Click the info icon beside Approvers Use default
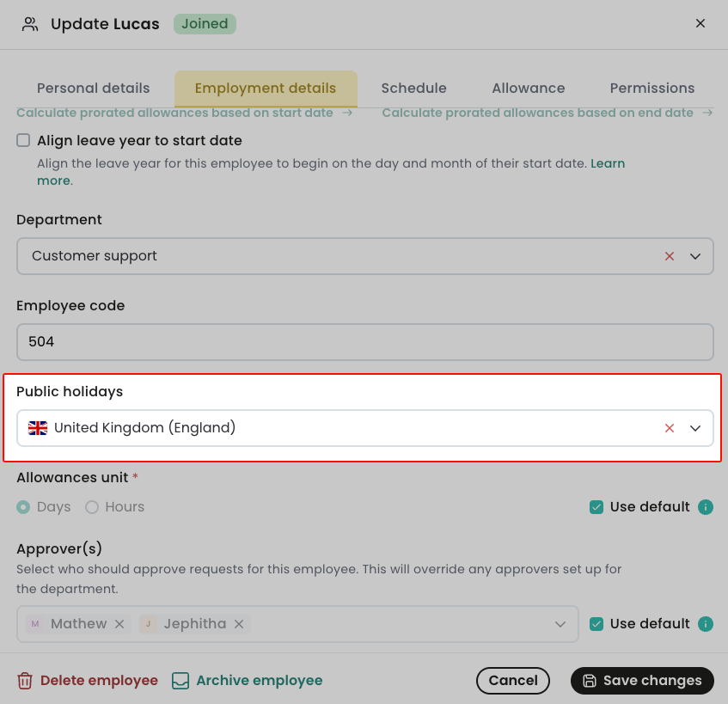 coord(705,623)
